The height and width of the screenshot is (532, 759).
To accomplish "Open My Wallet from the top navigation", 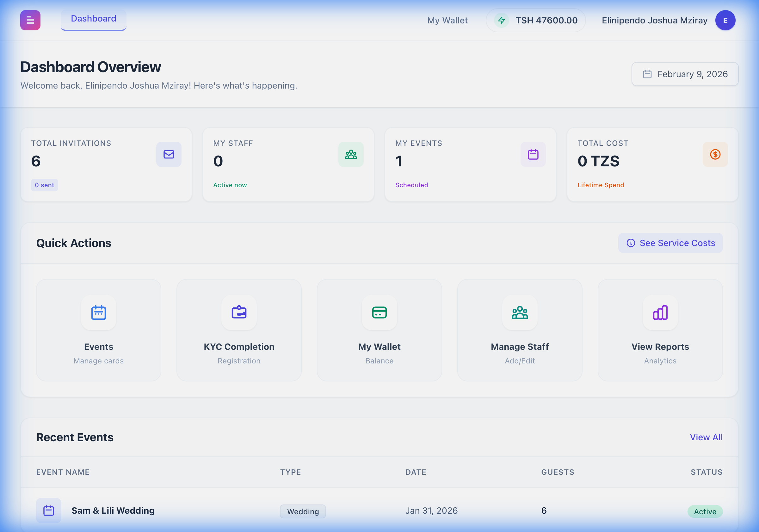I will click(447, 20).
